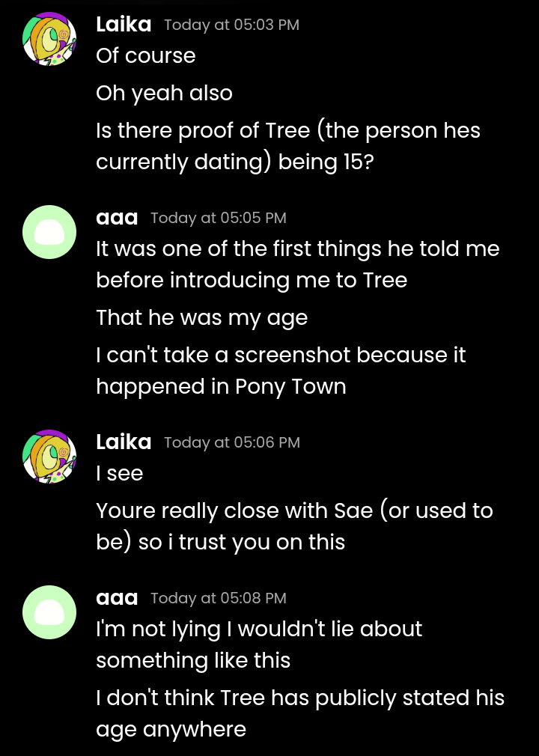Click the timestamp Today at 05:06 PM
Viewport: 539px width, 756px height.
(x=232, y=442)
